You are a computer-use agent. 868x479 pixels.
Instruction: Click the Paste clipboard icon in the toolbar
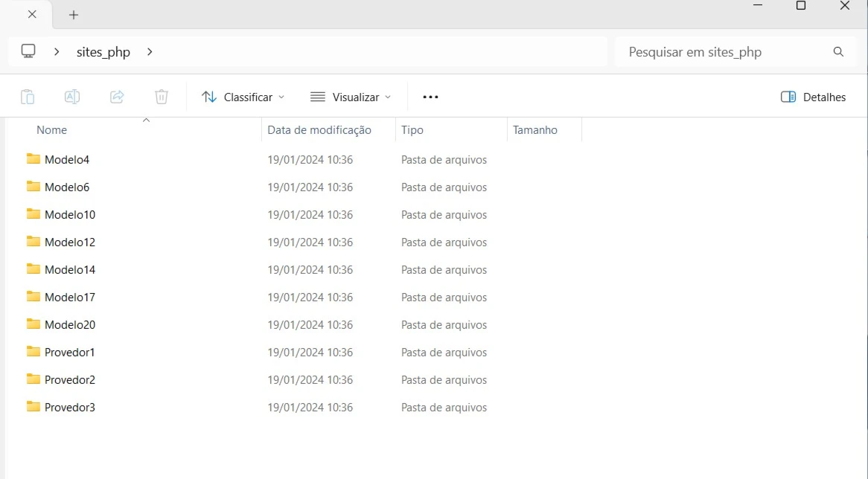point(28,97)
